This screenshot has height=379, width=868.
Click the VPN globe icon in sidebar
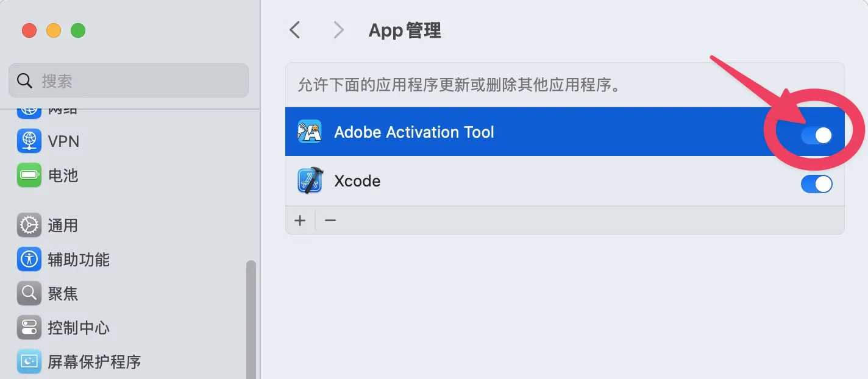(x=29, y=141)
